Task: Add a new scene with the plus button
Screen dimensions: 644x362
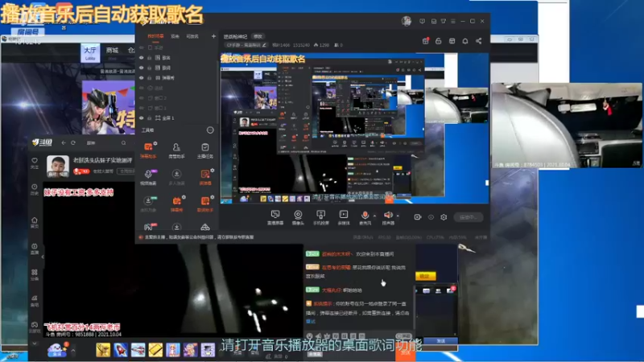Action: click(213, 36)
